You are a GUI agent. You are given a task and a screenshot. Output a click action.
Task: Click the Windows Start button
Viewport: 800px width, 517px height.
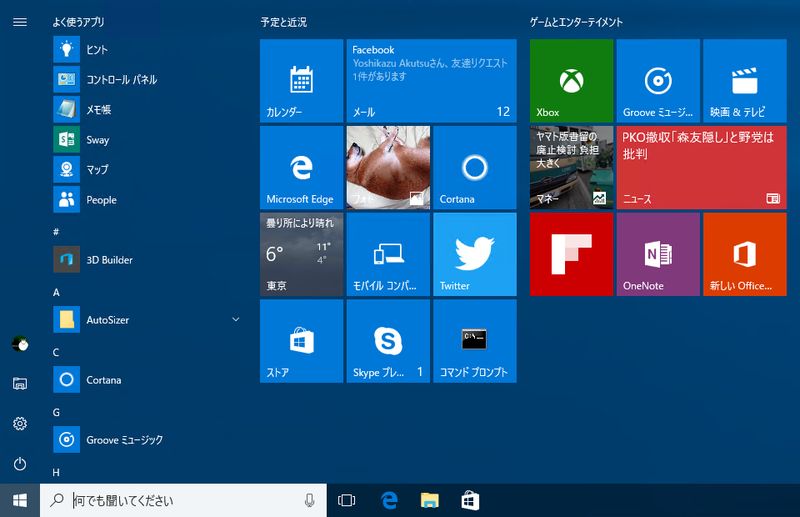[x=20, y=501]
